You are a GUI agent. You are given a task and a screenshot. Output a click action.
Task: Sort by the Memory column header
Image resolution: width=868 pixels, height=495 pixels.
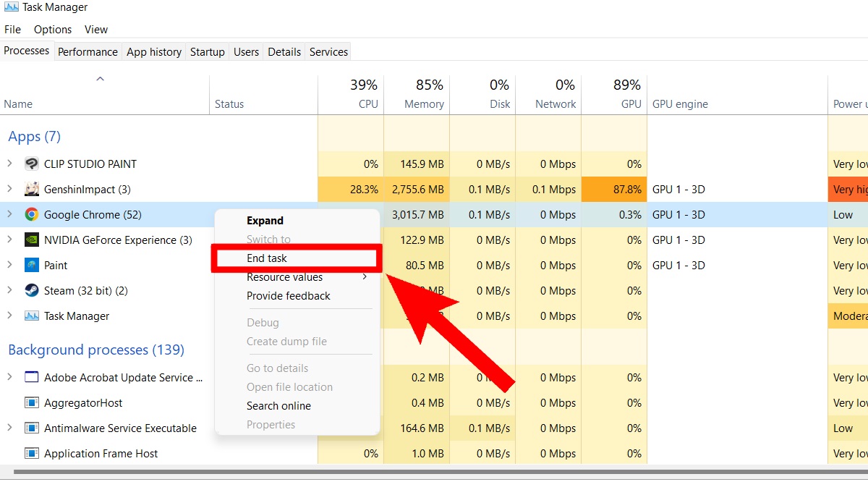point(417,96)
